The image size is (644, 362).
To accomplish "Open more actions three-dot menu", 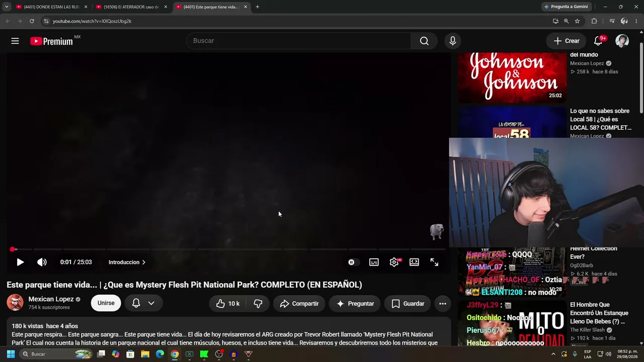I will 443,304.
